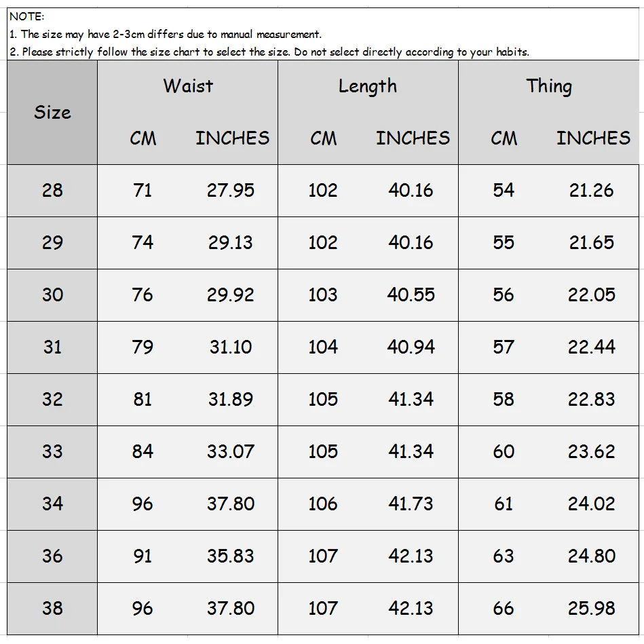Select the size 30 cell
Image resolution: width=644 pixels, height=644 pixels.
(x=52, y=295)
